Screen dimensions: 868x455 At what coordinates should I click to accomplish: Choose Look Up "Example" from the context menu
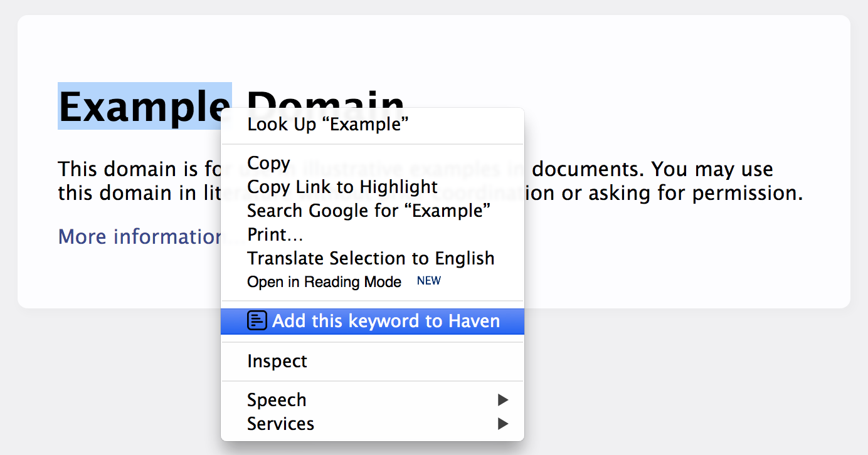[328, 124]
